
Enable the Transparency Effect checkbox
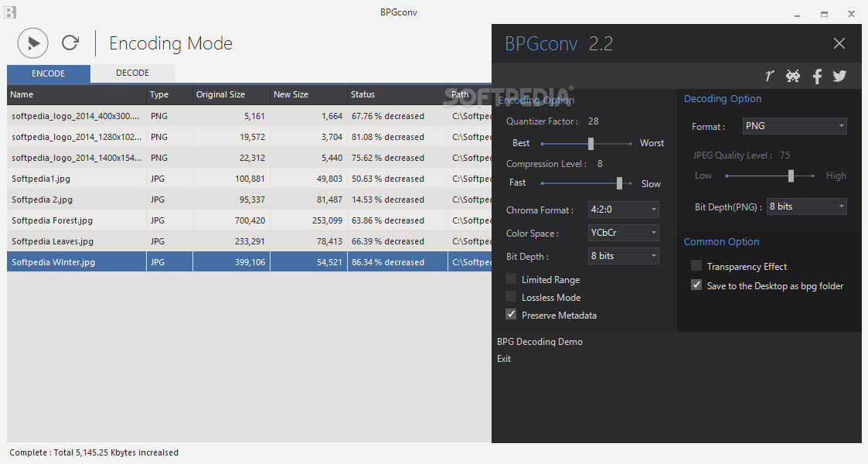click(696, 266)
